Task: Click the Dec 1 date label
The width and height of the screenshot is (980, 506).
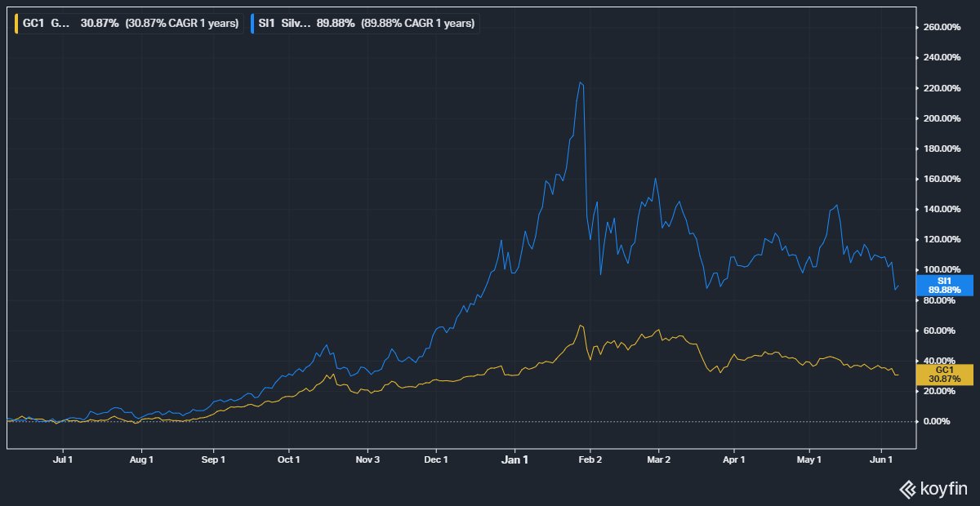Action: (436, 459)
